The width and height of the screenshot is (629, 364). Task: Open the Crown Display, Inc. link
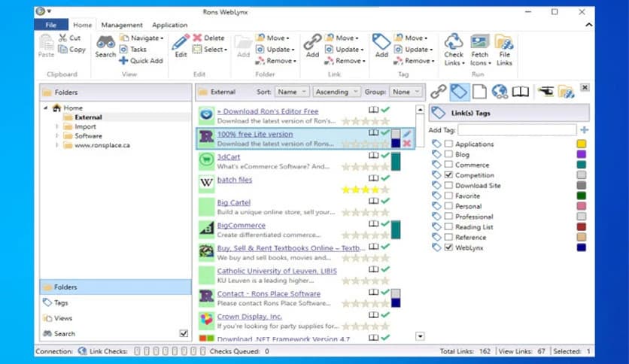coord(250,317)
